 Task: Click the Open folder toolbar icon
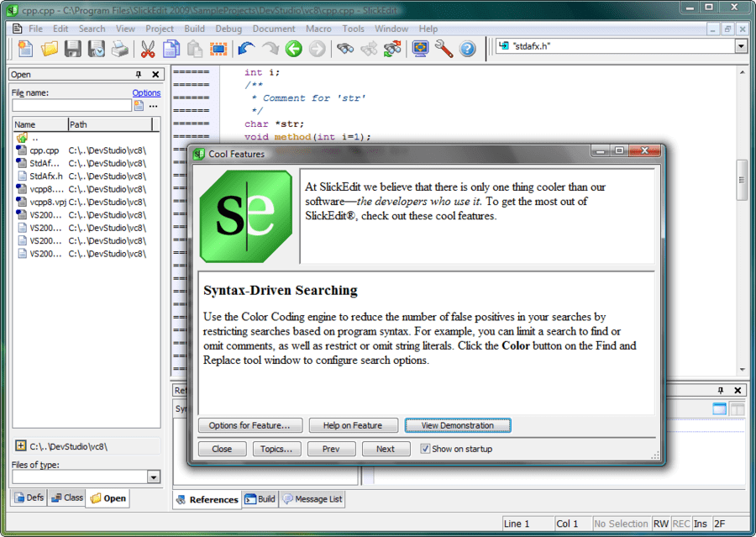(50, 49)
